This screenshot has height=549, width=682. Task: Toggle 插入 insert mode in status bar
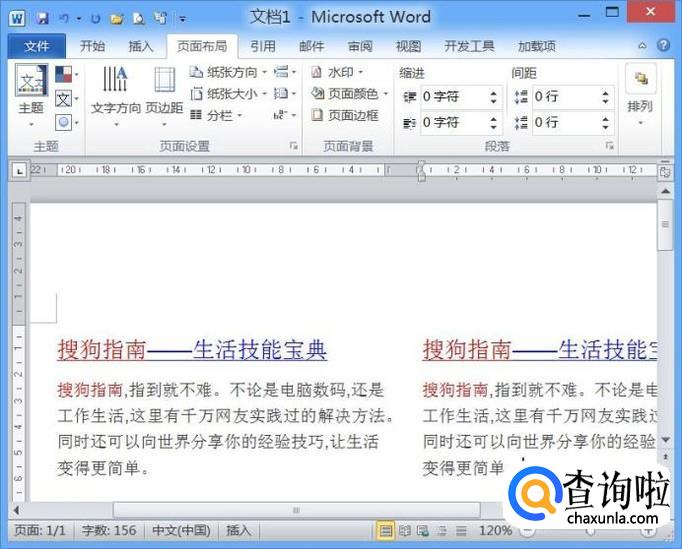(x=238, y=531)
